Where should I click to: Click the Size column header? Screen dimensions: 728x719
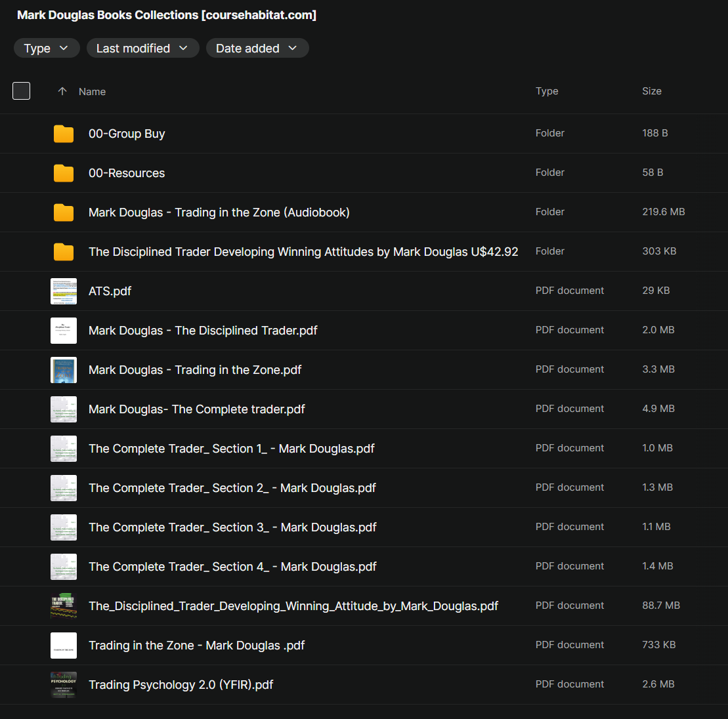[x=651, y=91]
